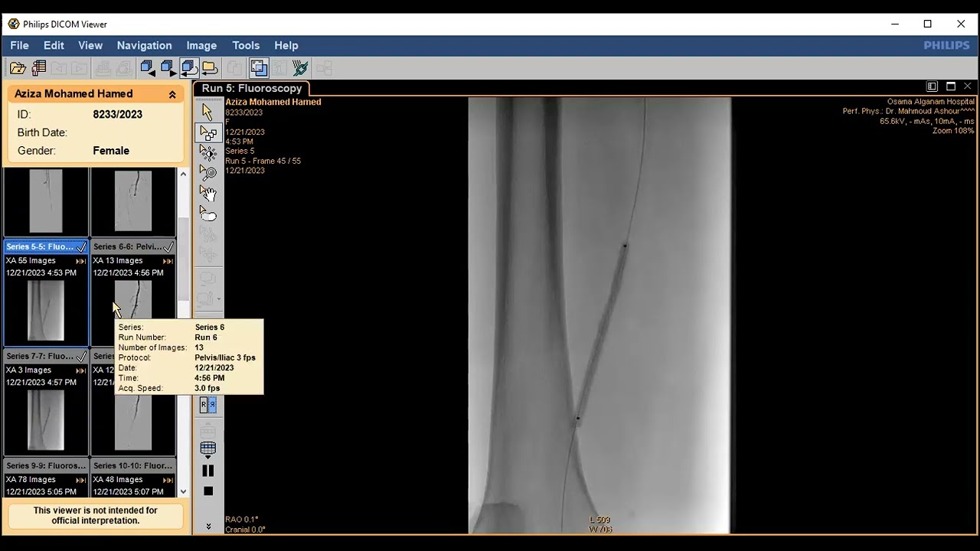
Task: Click the cube loop-back toolbar icon
Action: [189, 69]
